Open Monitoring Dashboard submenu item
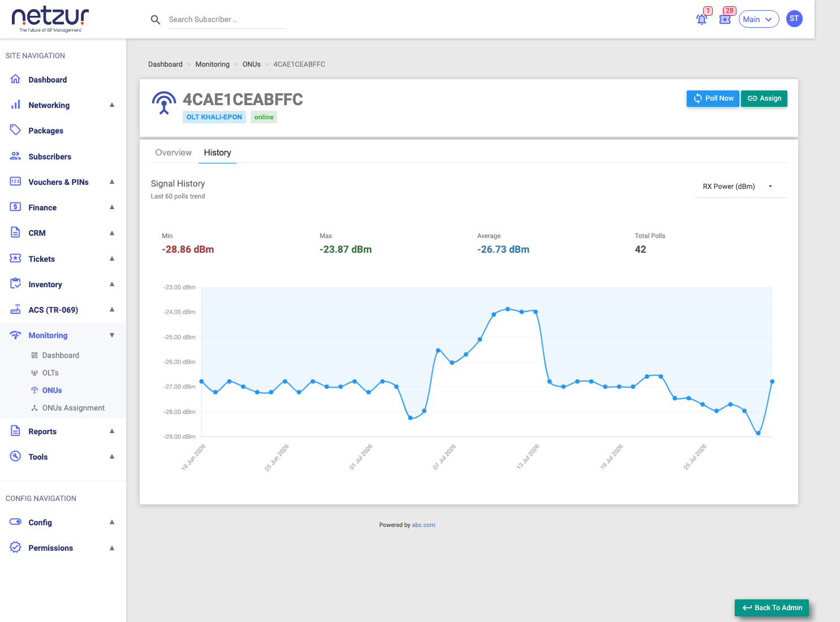 click(61, 355)
